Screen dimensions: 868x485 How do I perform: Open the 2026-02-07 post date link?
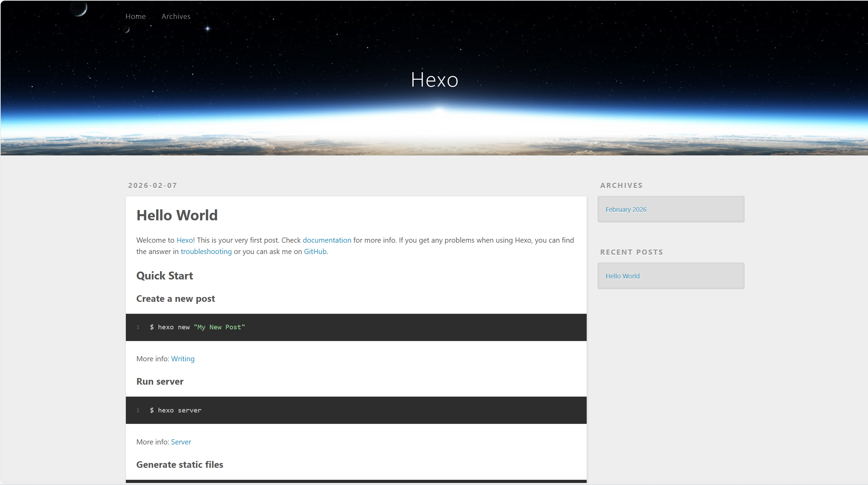152,185
